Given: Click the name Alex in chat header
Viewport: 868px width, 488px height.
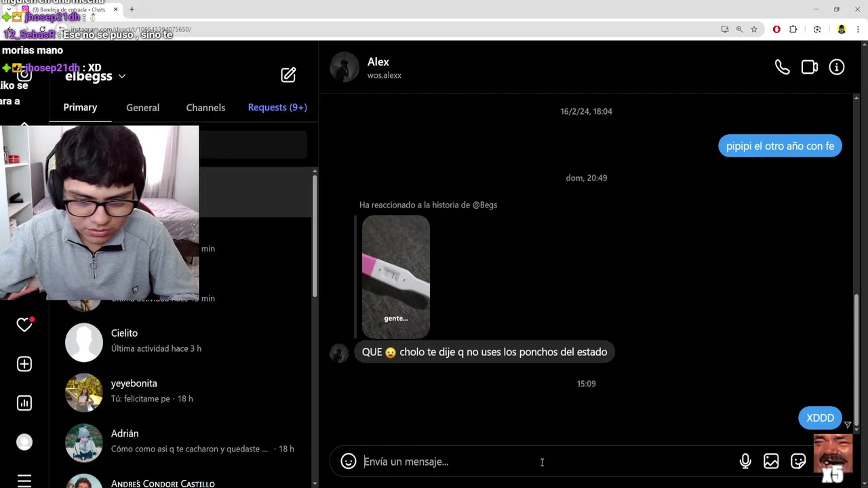Looking at the screenshot, I should pos(378,62).
